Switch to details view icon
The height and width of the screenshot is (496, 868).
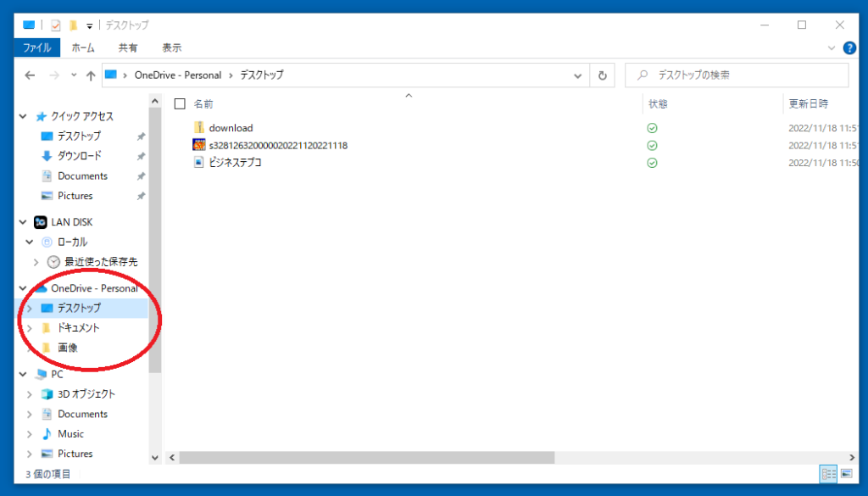(x=829, y=474)
